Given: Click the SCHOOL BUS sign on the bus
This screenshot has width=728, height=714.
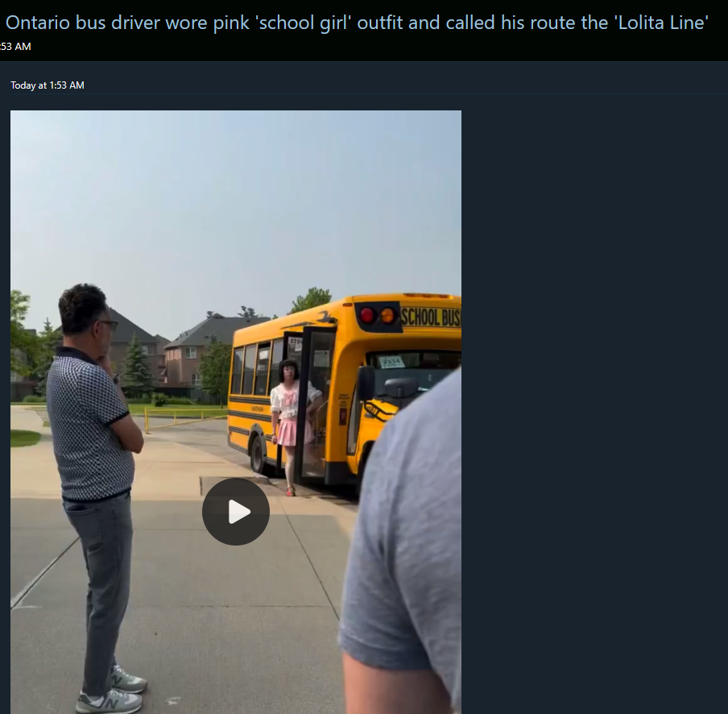Looking at the screenshot, I should [x=430, y=317].
